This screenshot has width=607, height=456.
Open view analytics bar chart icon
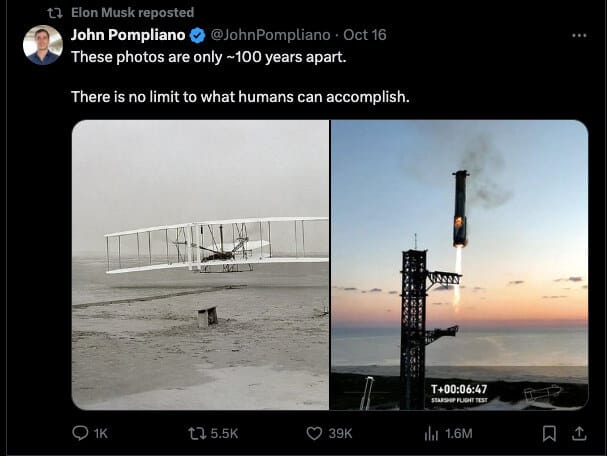pos(432,433)
